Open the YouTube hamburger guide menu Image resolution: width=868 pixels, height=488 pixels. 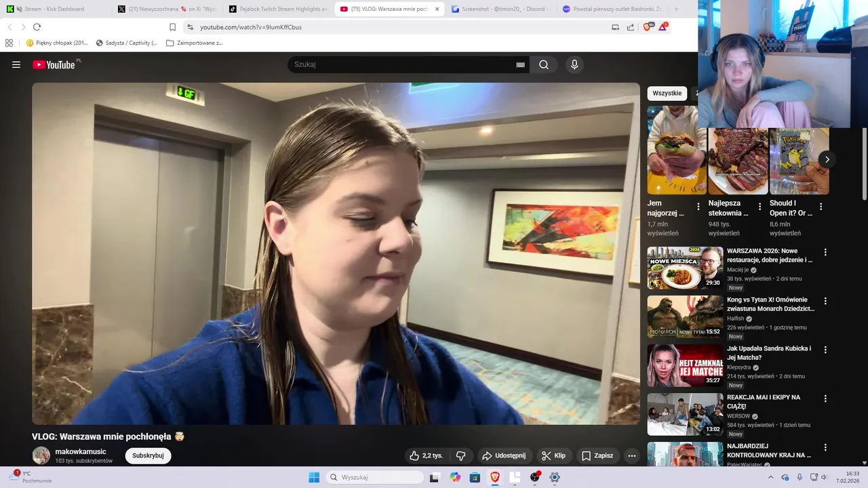click(x=16, y=64)
